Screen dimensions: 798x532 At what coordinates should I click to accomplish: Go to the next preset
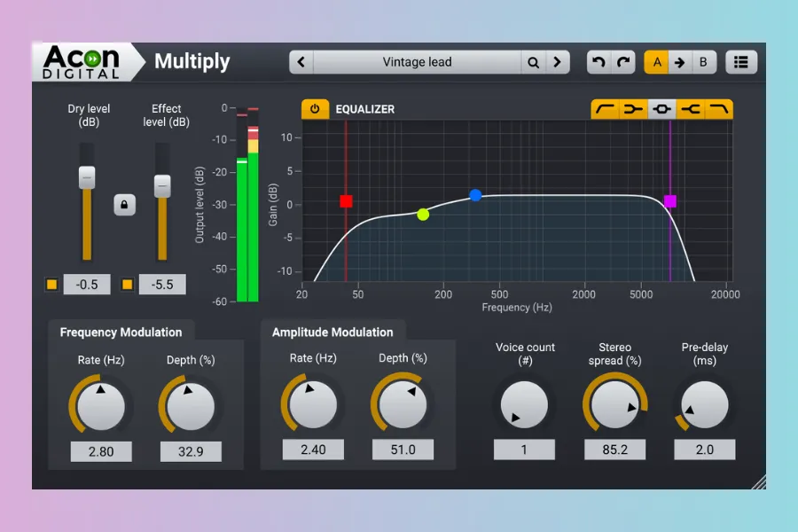pyautogui.click(x=558, y=62)
